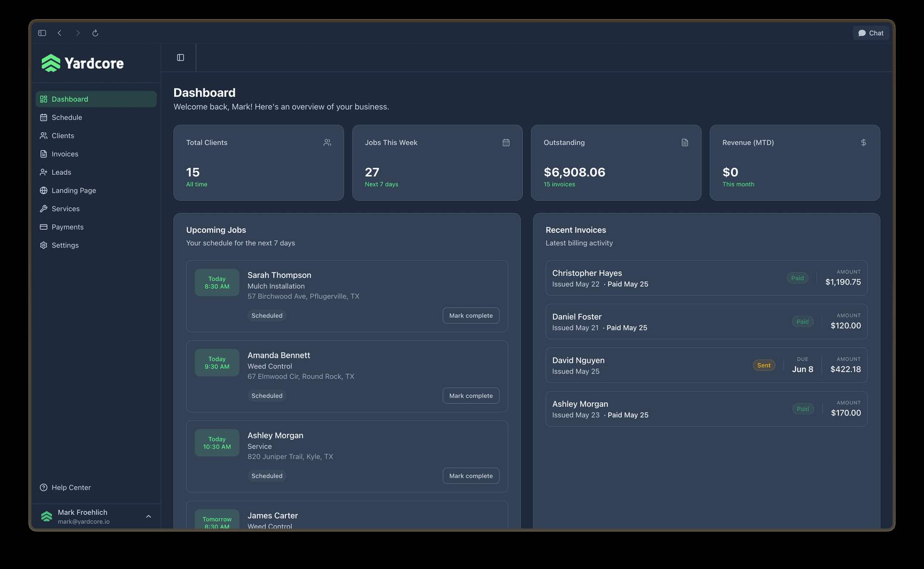Open Christopher Hayes invoice
Image resolution: width=924 pixels, height=569 pixels.
[706, 278]
